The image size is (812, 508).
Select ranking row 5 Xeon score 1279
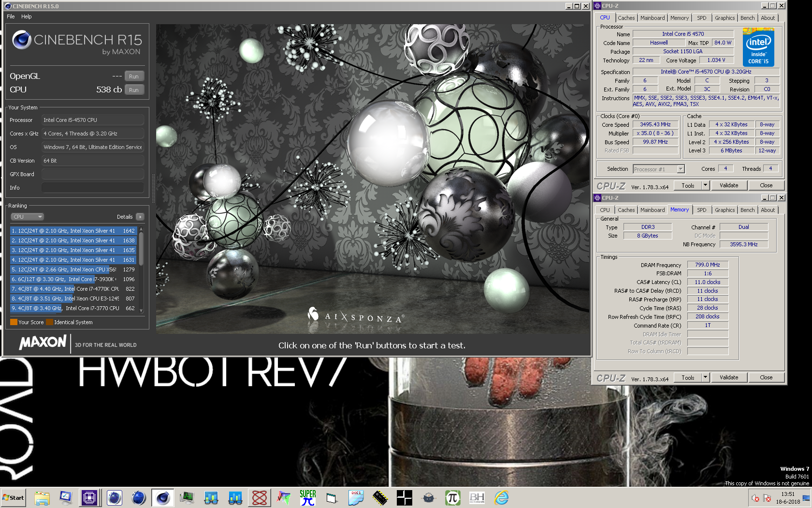(x=73, y=269)
